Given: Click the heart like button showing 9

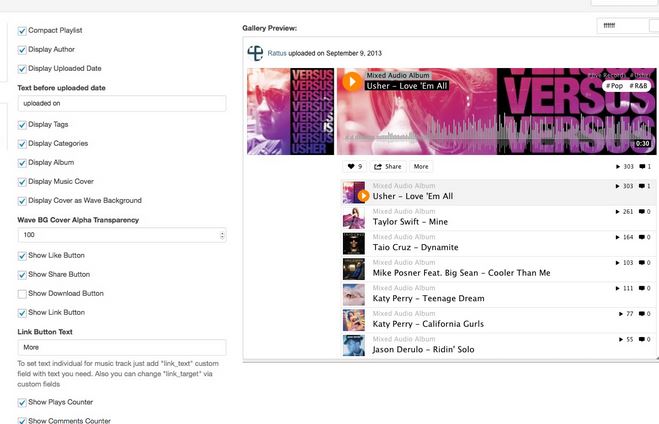Looking at the screenshot, I should [355, 167].
